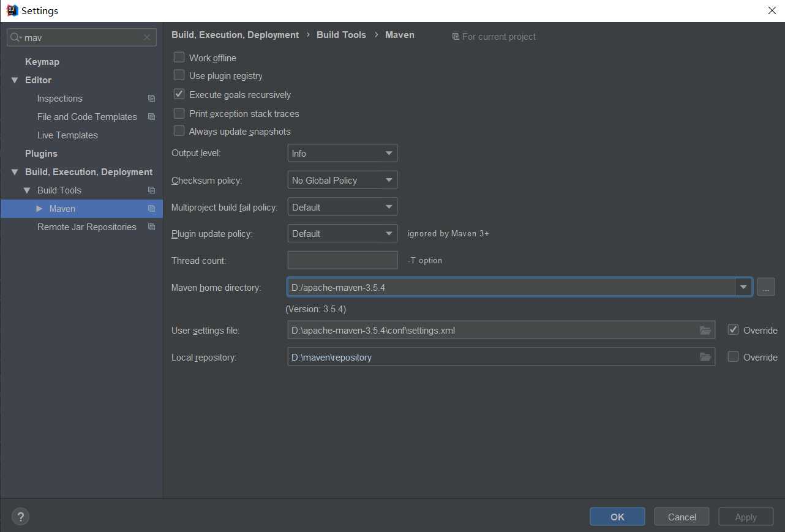Click the Cancel button
This screenshot has height=532, width=785.
coord(682,517)
